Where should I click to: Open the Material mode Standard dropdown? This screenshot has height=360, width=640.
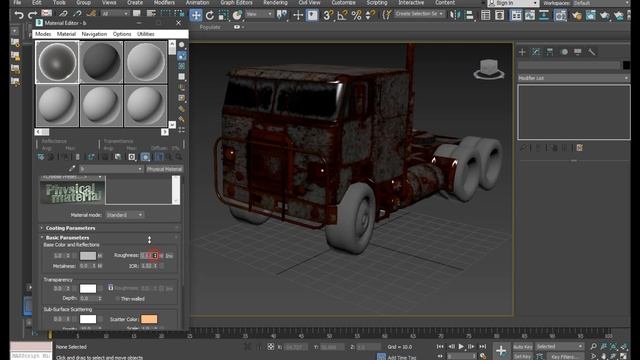124,215
